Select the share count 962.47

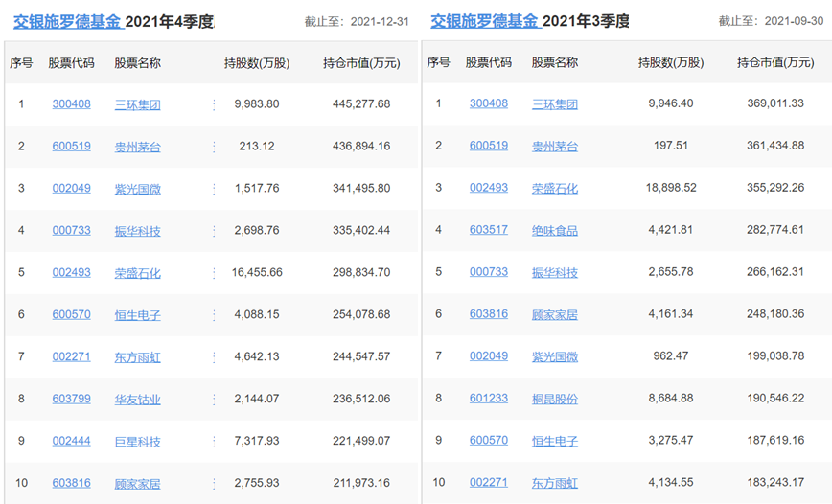tap(671, 356)
